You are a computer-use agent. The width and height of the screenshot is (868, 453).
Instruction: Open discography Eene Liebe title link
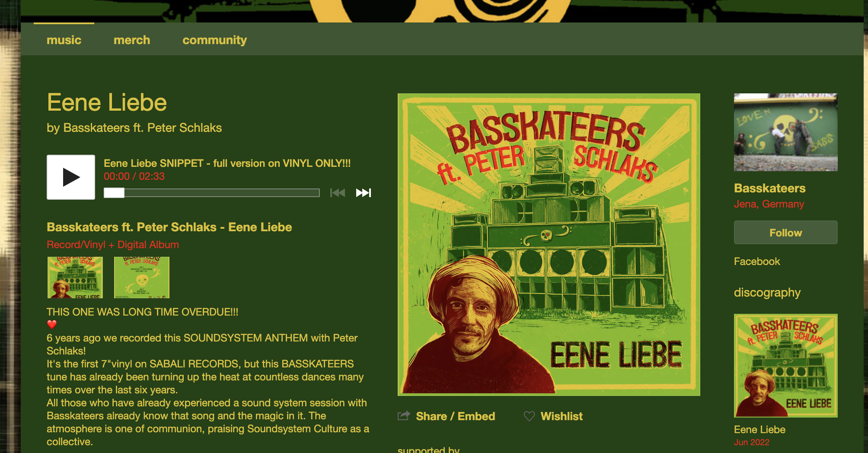click(x=759, y=430)
